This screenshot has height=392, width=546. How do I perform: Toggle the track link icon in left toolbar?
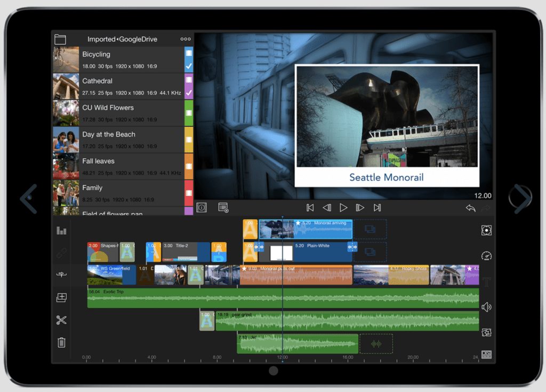point(61,252)
